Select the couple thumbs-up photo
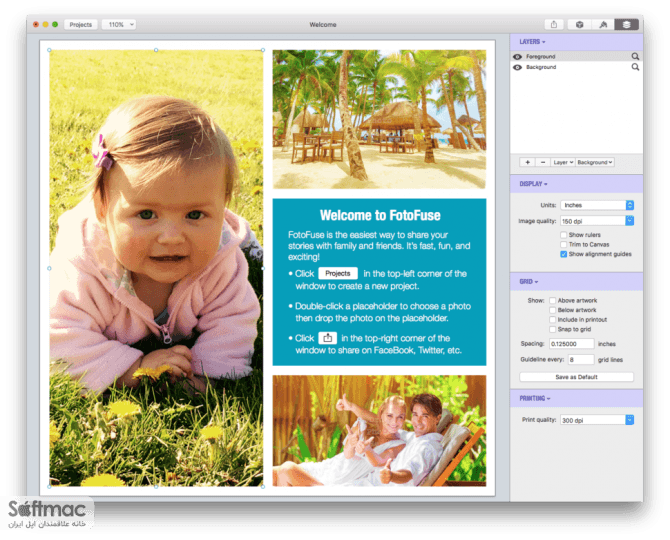670x540 pixels. pos(379,431)
